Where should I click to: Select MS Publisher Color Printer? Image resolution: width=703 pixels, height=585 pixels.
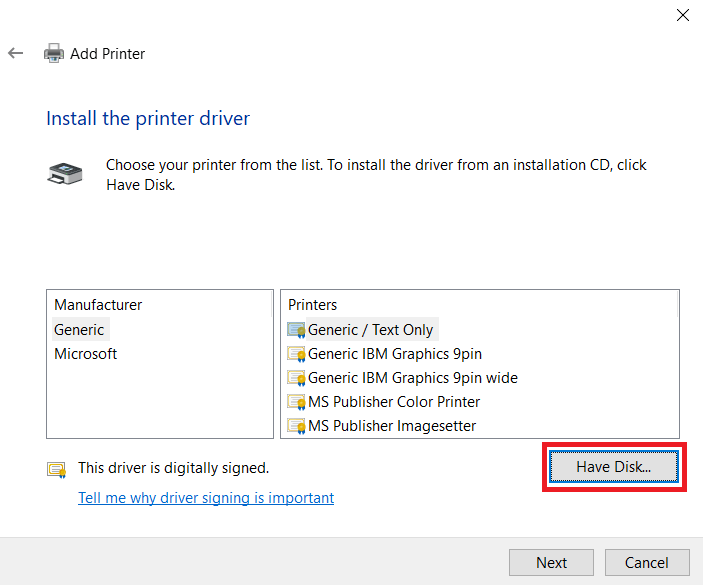pos(394,402)
